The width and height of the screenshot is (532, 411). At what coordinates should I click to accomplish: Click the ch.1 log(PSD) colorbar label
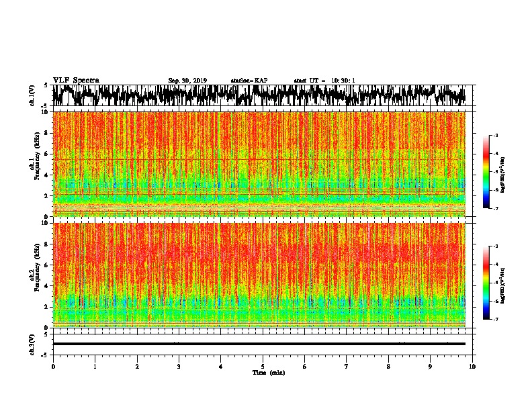point(502,175)
